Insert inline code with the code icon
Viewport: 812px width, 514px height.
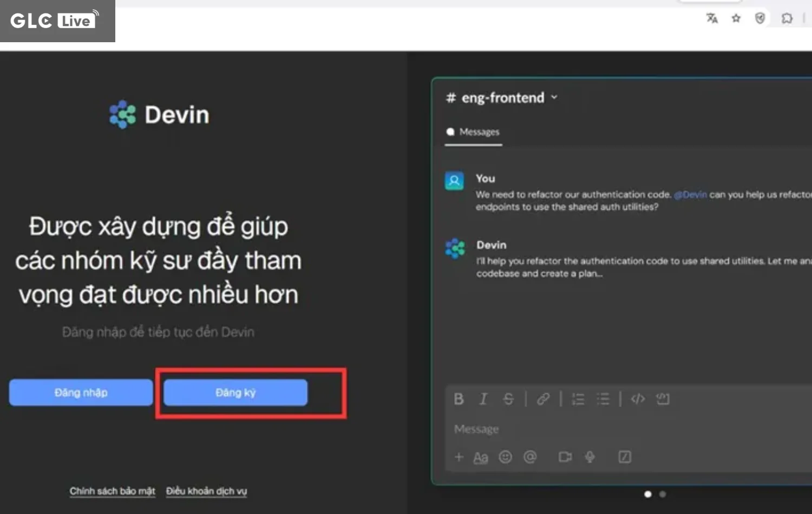click(x=638, y=399)
